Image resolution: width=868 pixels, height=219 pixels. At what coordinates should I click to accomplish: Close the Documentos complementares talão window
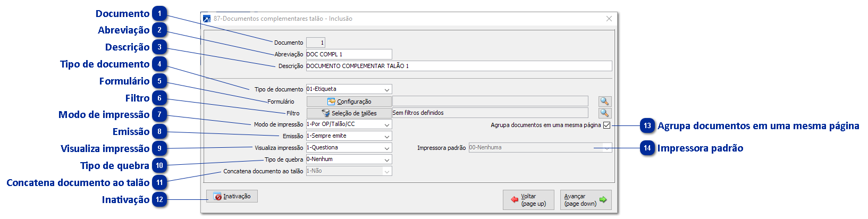[x=609, y=19]
